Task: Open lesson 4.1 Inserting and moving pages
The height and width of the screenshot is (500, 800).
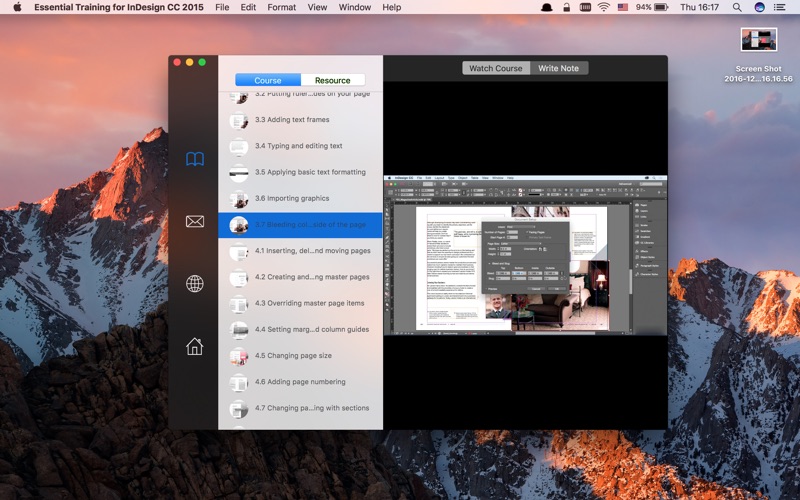Action: (x=301, y=251)
